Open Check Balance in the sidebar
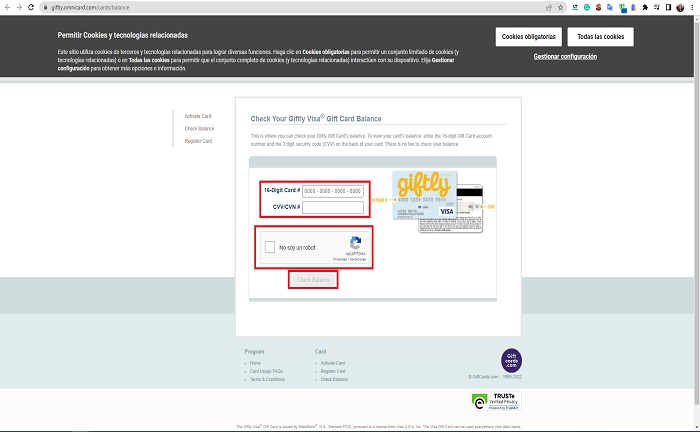The height and width of the screenshot is (432, 700). [200, 129]
